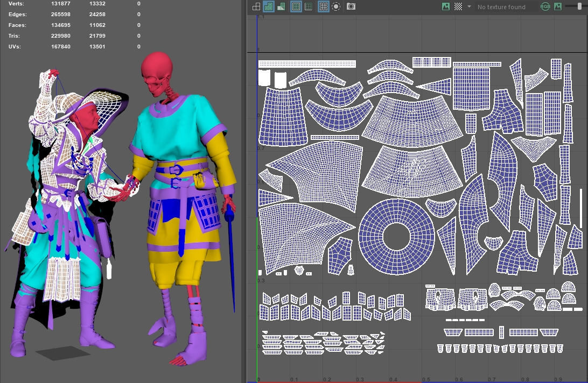Toggle the UV distortion shading icon
This screenshot has height=383, width=588.
tap(281, 6)
